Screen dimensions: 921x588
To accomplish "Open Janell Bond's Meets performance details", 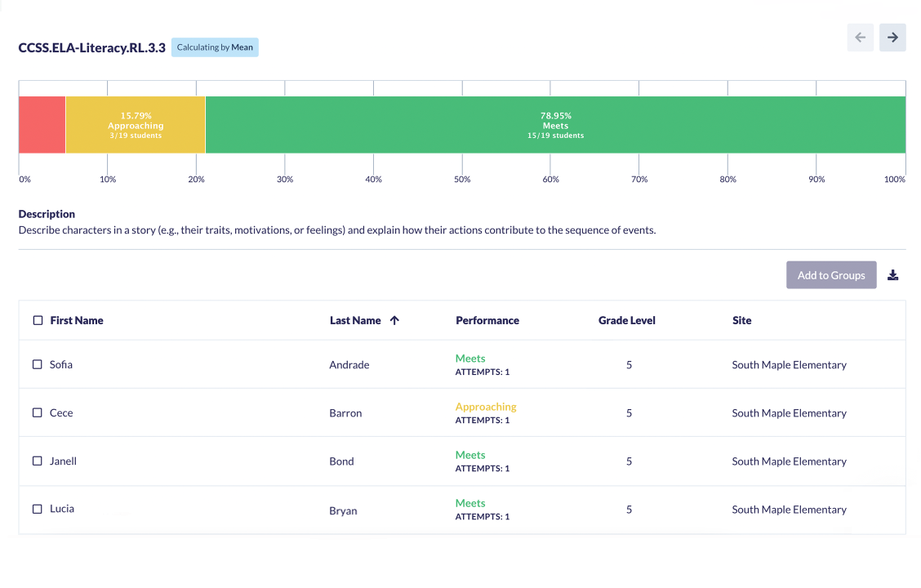I will pos(470,455).
